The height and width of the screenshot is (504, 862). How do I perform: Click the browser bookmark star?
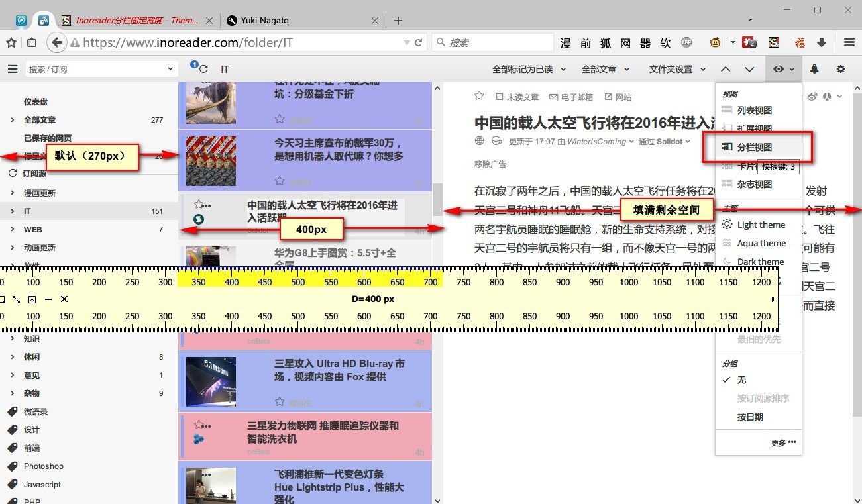11,42
